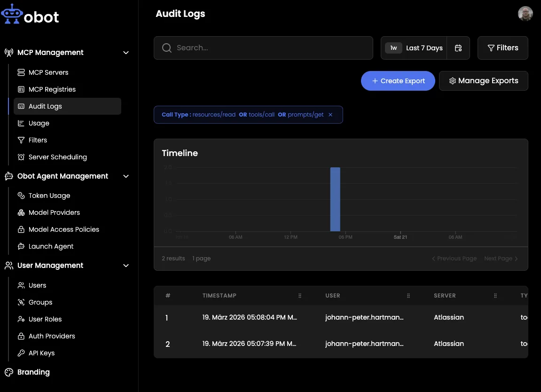Open Manage Exports
Viewport: 541px width, 392px height.
(x=483, y=81)
